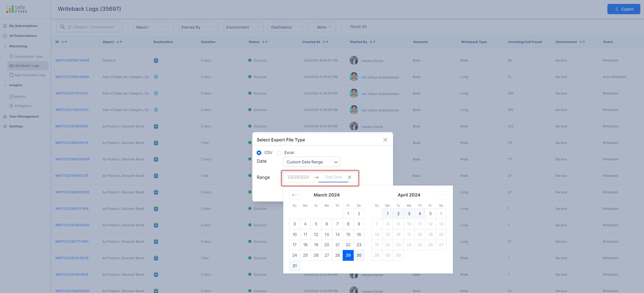This screenshot has width=644, height=293.
Task: Open the Report filter dropdown
Action: click(x=153, y=27)
